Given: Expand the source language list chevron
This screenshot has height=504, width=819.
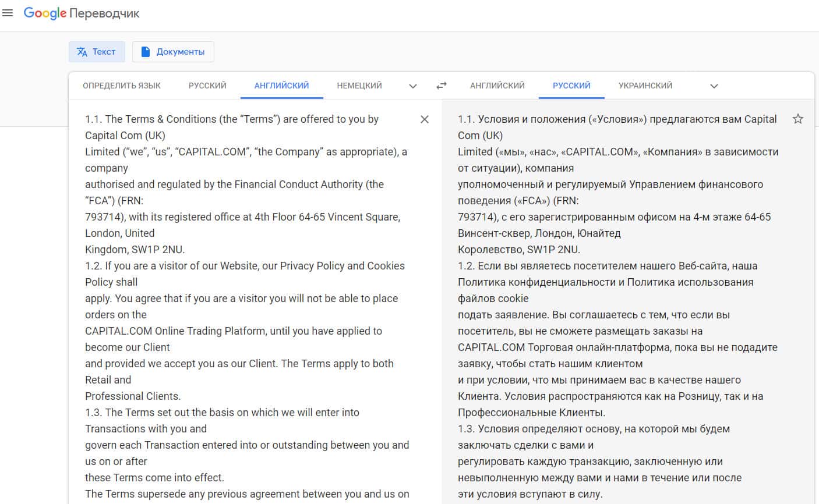Looking at the screenshot, I should pyautogui.click(x=413, y=86).
